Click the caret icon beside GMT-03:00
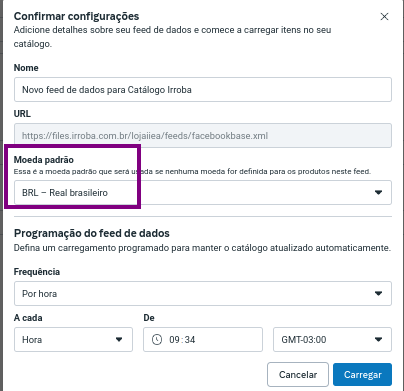Viewport: 404px width, 391px height. point(378,340)
